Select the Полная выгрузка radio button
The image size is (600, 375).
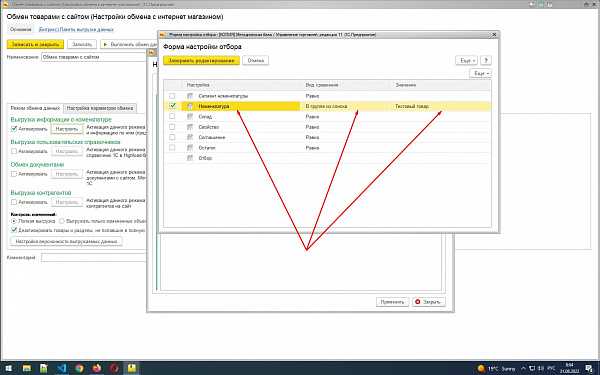coord(14,221)
